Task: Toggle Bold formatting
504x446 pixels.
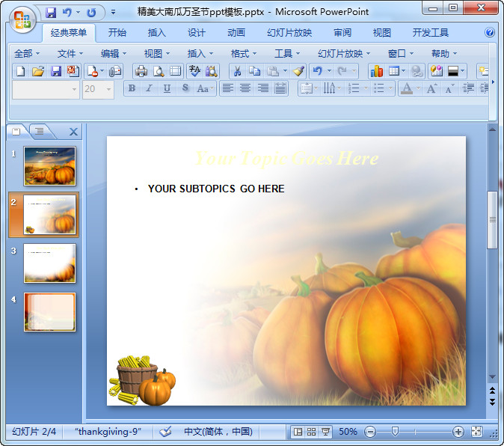Action: (132, 88)
